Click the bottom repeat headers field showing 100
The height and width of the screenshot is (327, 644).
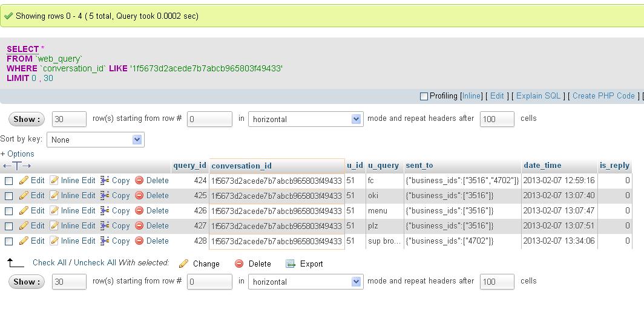(497, 282)
